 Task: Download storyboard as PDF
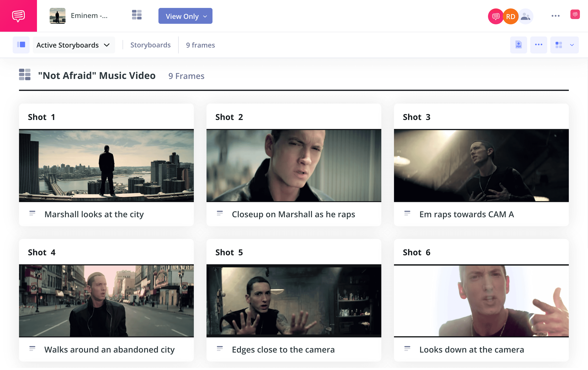coord(518,45)
